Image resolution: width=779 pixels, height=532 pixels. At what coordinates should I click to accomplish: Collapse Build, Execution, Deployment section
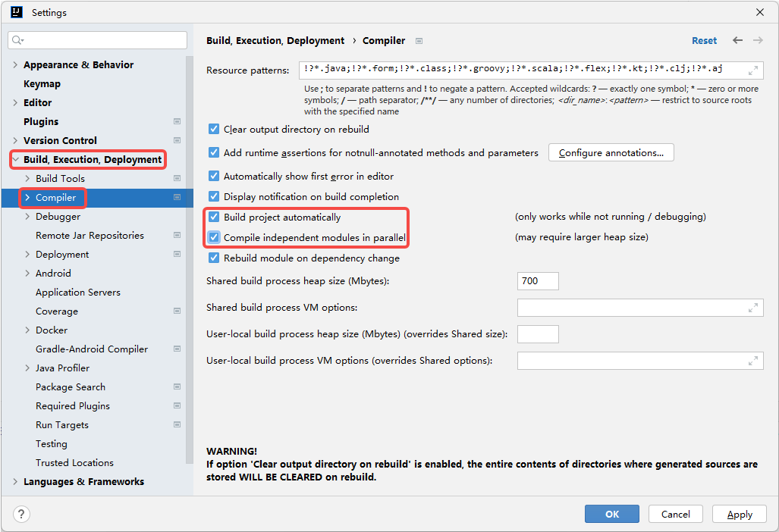click(15, 159)
